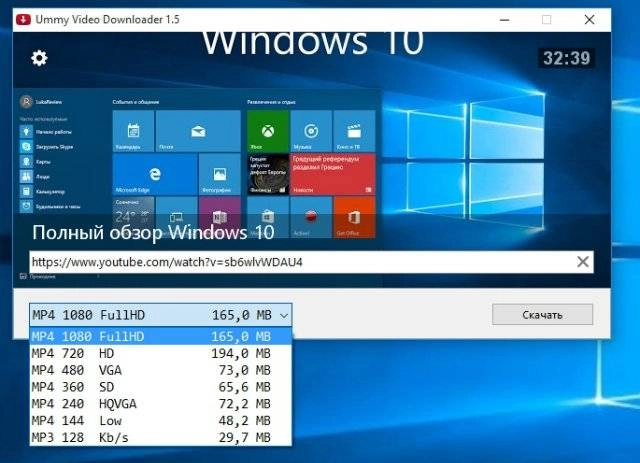Select MP3 128 Kb/s 29,7 MB option
This screenshot has height=463, width=640.
[160, 437]
